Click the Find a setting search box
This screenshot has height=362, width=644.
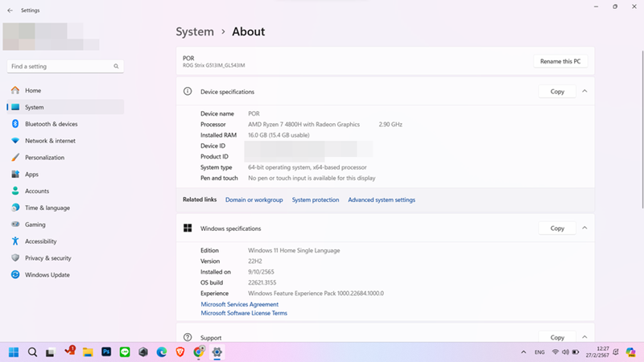(x=63, y=66)
